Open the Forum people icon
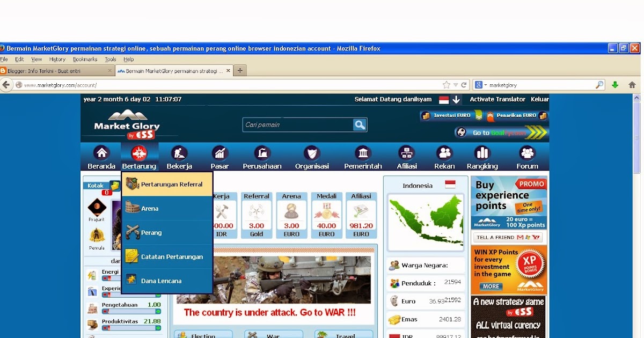The height and width of the screenshot is (338, 644). tap(528, 153)
